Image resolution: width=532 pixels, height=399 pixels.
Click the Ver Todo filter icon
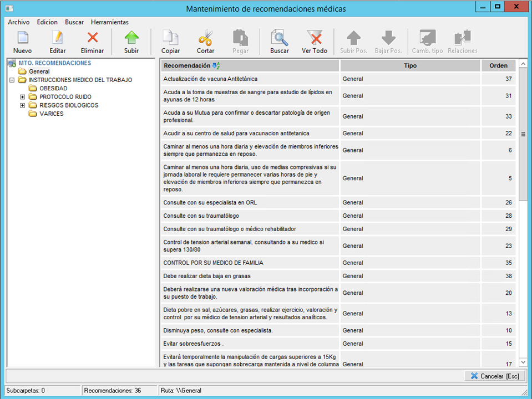(x=315, y=39)
